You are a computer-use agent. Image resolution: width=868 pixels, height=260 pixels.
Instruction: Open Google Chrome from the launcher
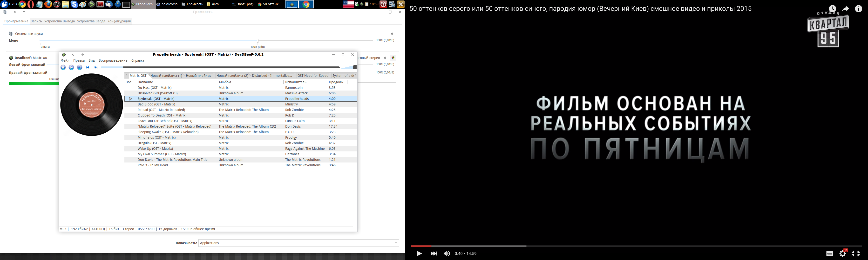point(22,4)
